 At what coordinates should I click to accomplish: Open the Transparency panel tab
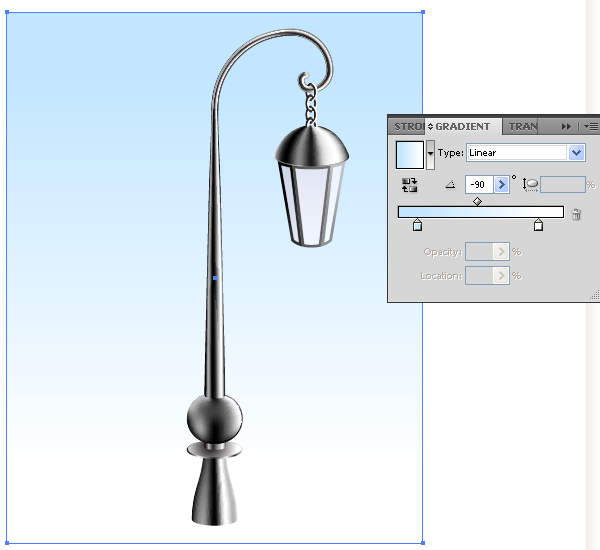(x=522, y=127)
